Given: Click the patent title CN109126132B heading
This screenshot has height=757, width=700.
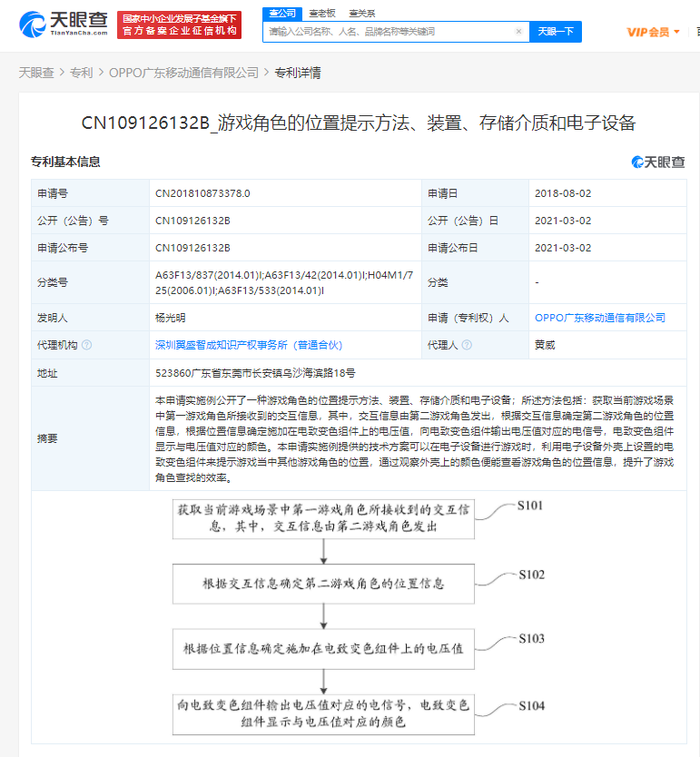Looking at the screenshot, I should [x=359, y=123].
